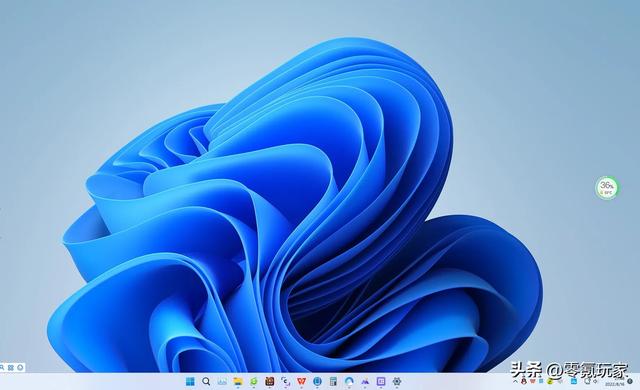Open the brown app icon on taskbar

click(x=269, y=381)
